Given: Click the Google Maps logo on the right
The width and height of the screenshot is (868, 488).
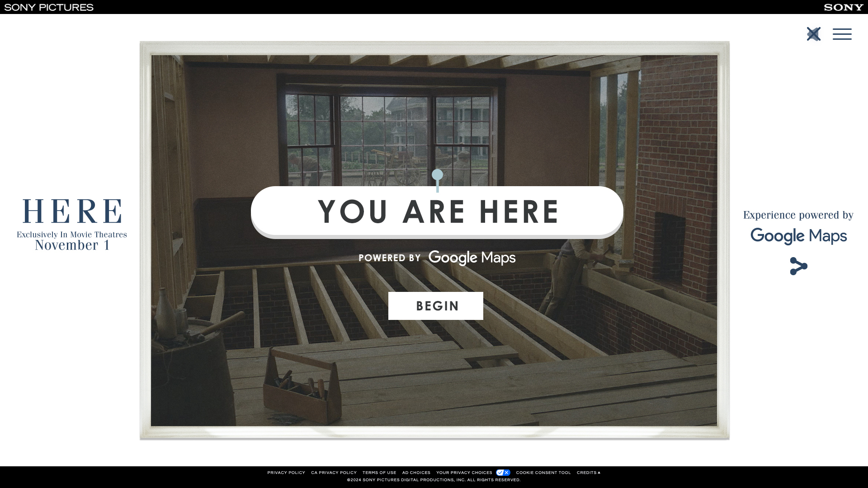Looking at the screenshot, I should [798, 236].
